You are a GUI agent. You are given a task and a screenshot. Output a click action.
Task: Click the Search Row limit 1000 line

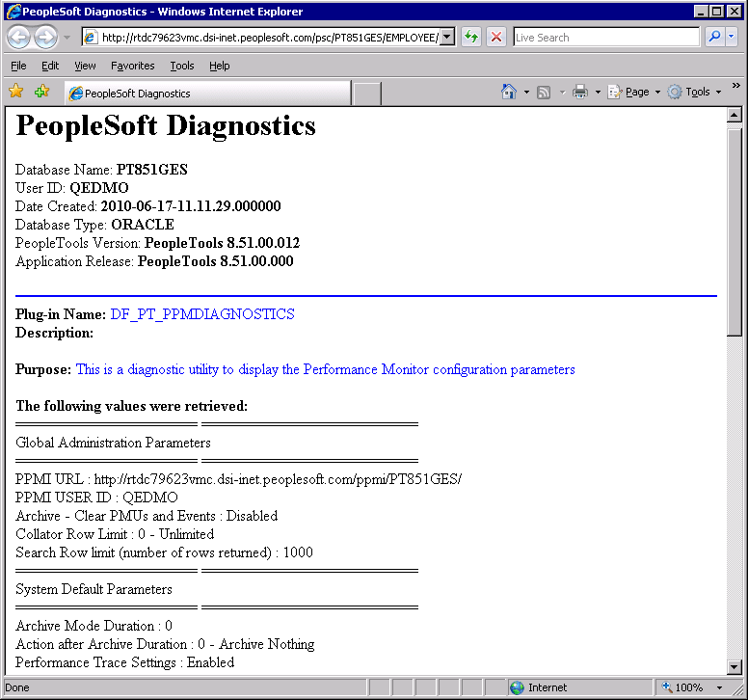pos(164,552)
